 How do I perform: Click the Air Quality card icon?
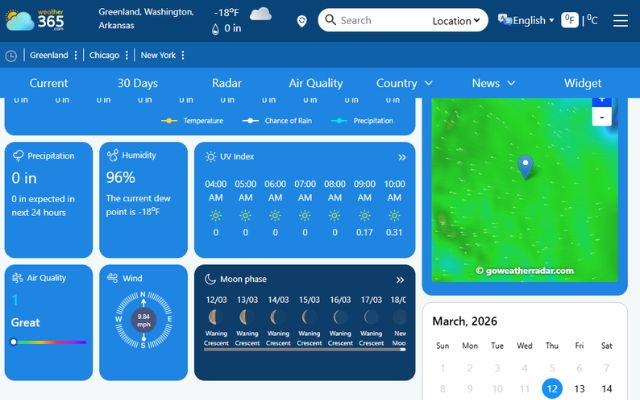tap(17, 278)
